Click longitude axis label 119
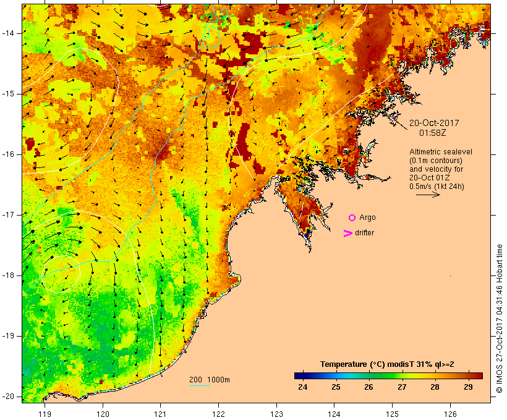Viewport: 507px width, 420px height. click(45, 414)
